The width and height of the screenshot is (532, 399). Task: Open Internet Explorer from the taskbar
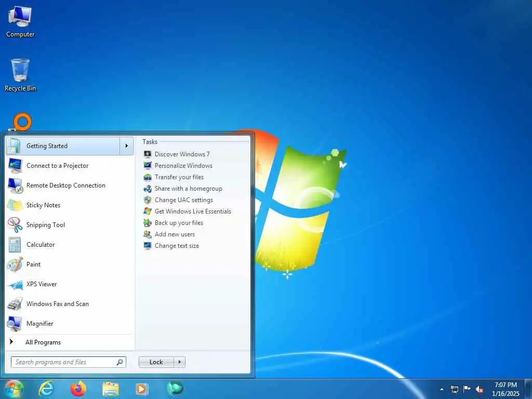(46, 389)
